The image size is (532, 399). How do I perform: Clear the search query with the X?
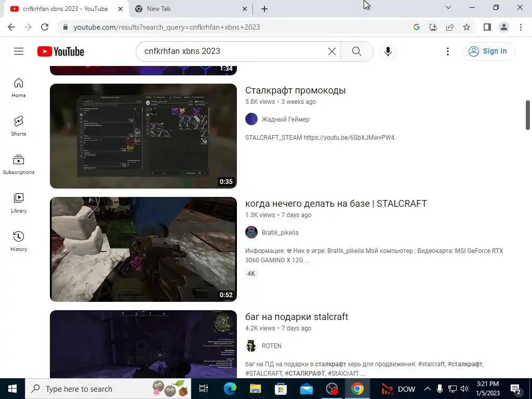click(332, 51)
